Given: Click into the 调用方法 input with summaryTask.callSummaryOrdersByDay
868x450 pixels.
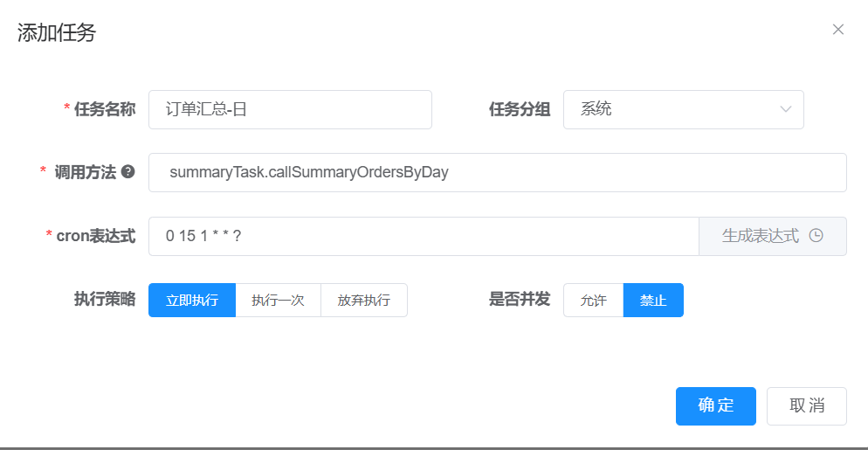Looking at the screenshot, I should 497,173.
